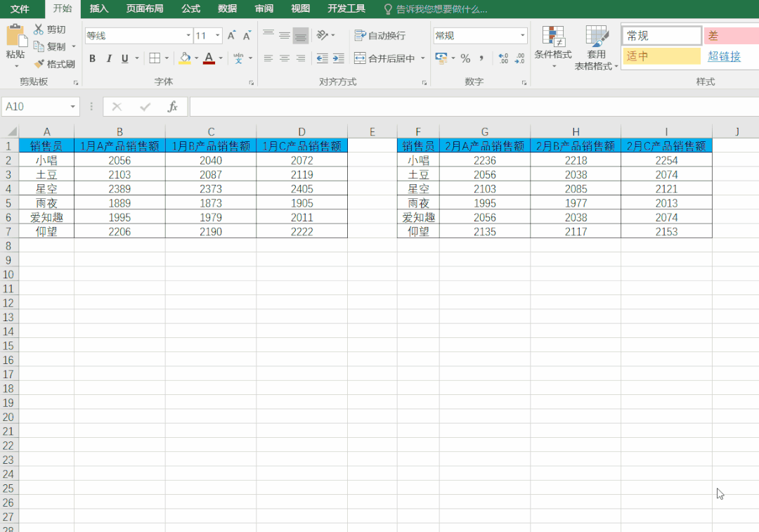The height and width of the screenshot is (532, 759).
Task: Apply the 常规 cell style
Action: (x=662, y=35)
